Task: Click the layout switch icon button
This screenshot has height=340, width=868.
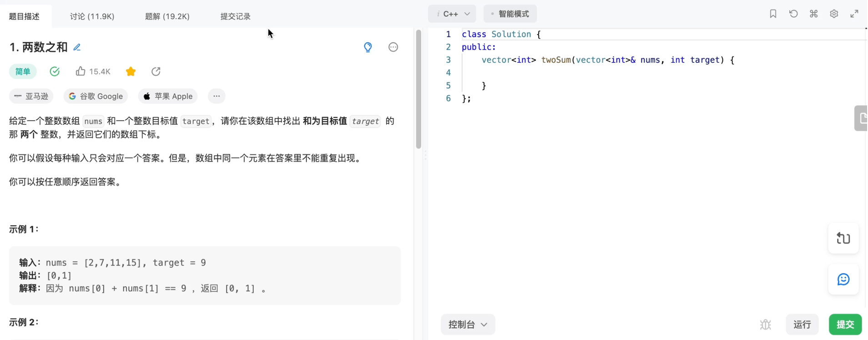Action: click(843, 239)
